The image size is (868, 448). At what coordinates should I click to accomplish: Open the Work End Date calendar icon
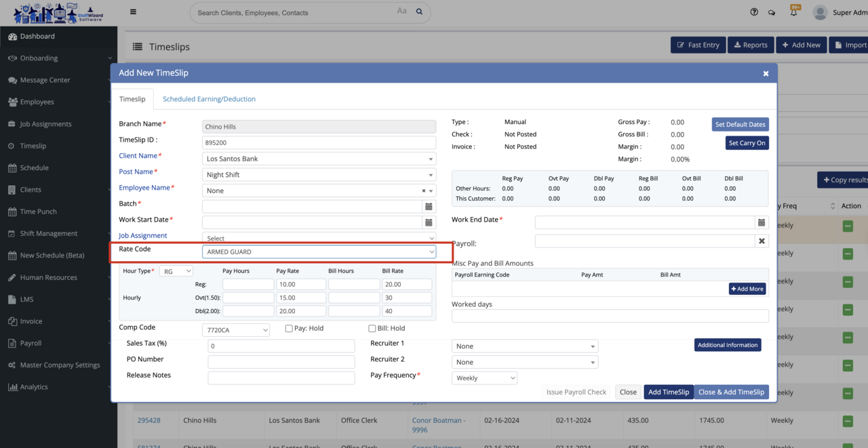point(762,222)
